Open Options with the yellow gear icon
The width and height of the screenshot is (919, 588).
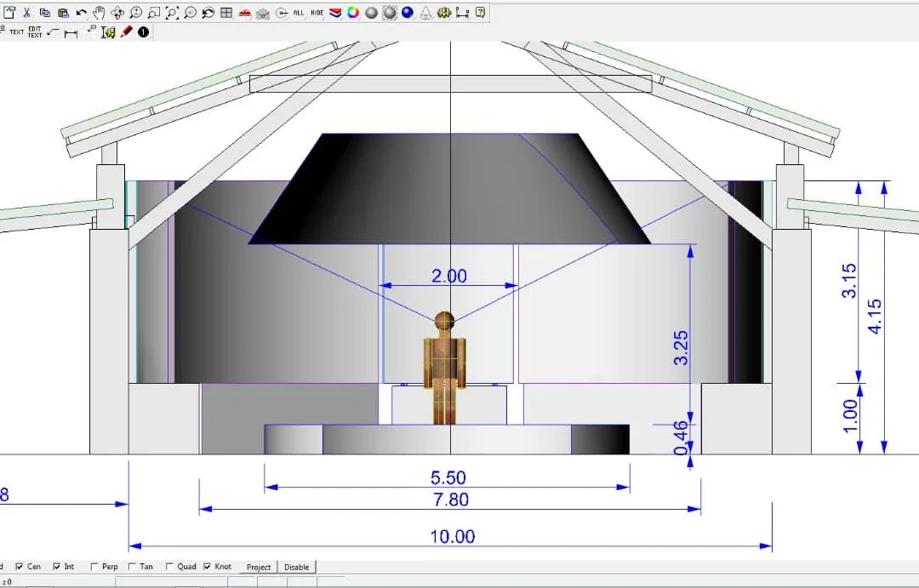(444, 12)
